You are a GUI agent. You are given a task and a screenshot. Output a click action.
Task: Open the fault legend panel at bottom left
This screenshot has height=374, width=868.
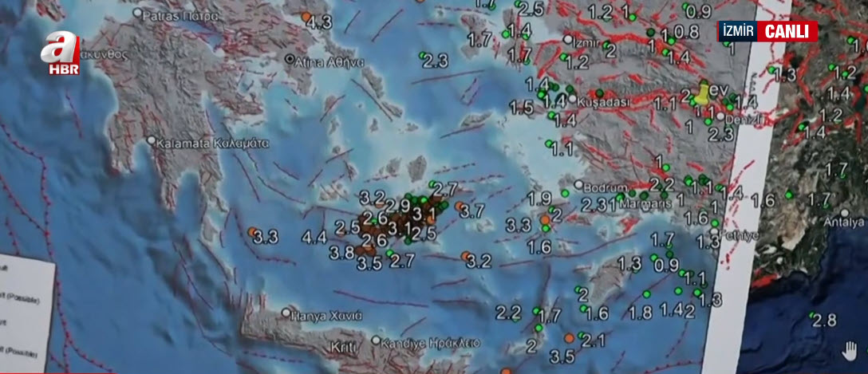pos(26,311)
